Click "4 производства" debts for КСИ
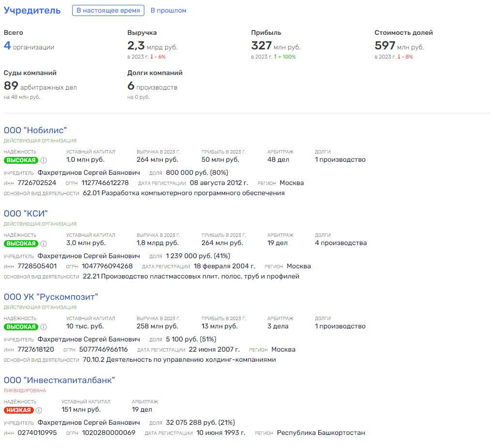Viewport: 493px width, 448px height. click(341, 243)
